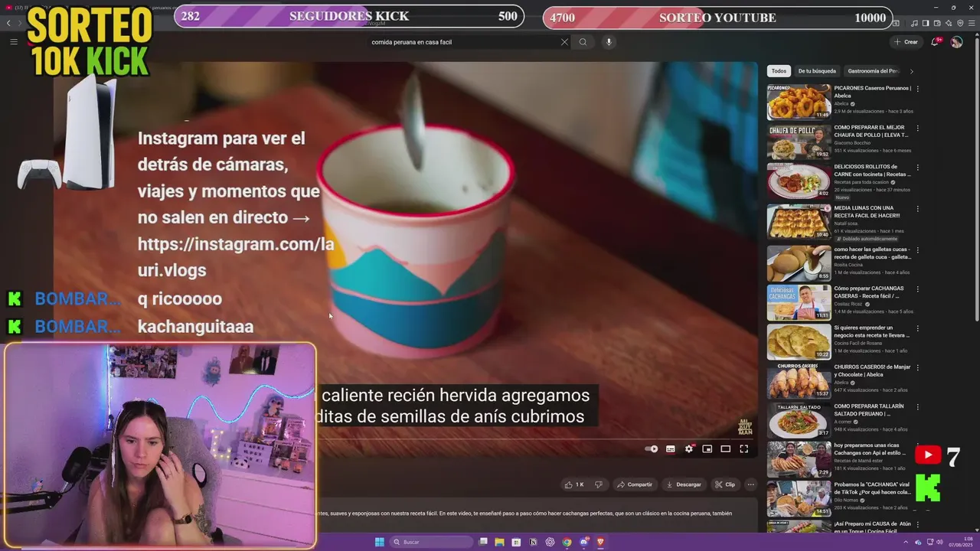Image resolution: width=980 pixels, height=551 pixels.
Task: Open Probamos la CACHANGA viral thumbnail
Action: tap(799, 498)
